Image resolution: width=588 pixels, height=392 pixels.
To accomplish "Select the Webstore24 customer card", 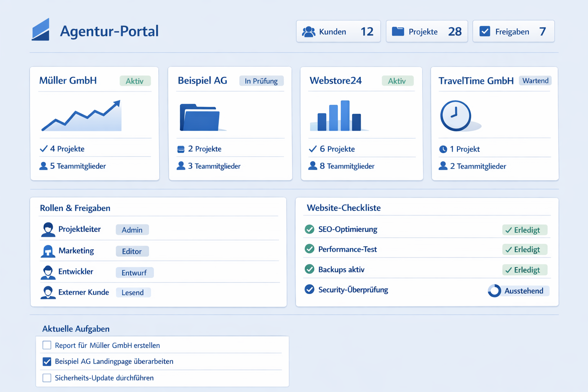I will (361, 123).
